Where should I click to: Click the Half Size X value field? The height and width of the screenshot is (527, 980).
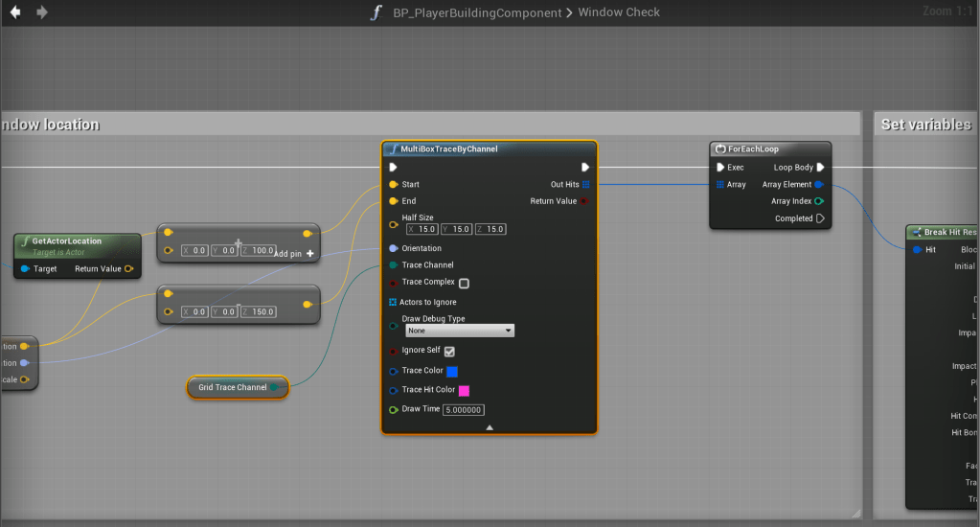pos(426,230)
